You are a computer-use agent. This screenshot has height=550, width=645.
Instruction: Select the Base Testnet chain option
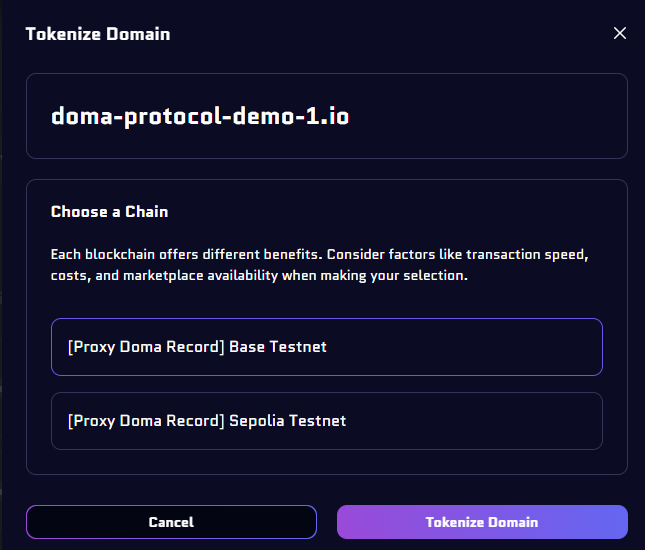[x=326, y=347]
